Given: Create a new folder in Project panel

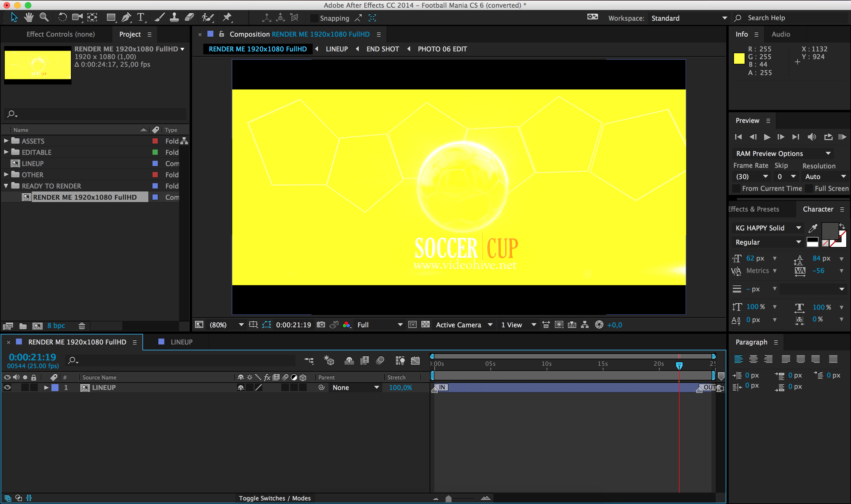Looking at the screenshot, I should click(23, 326).
